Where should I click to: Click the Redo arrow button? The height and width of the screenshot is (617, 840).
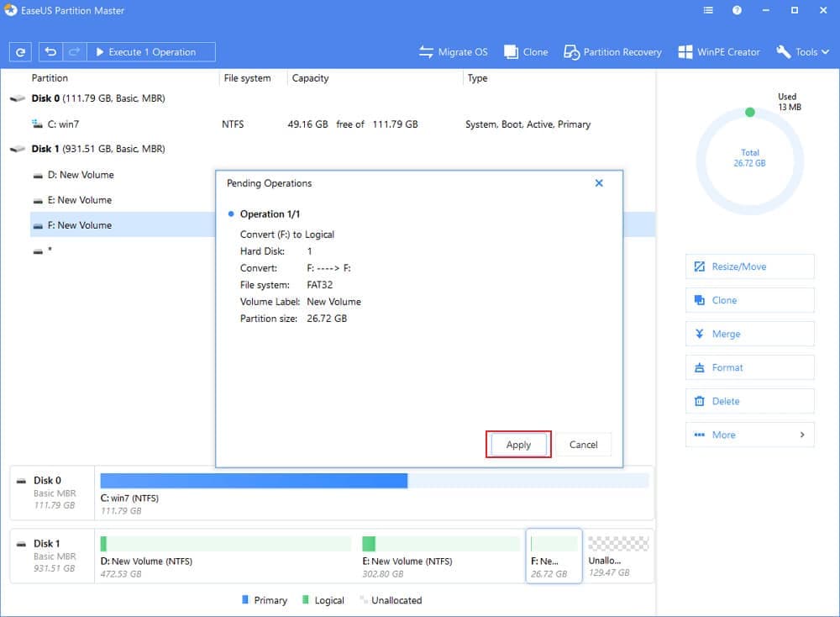pyautogui.click(x=75, y=52)
